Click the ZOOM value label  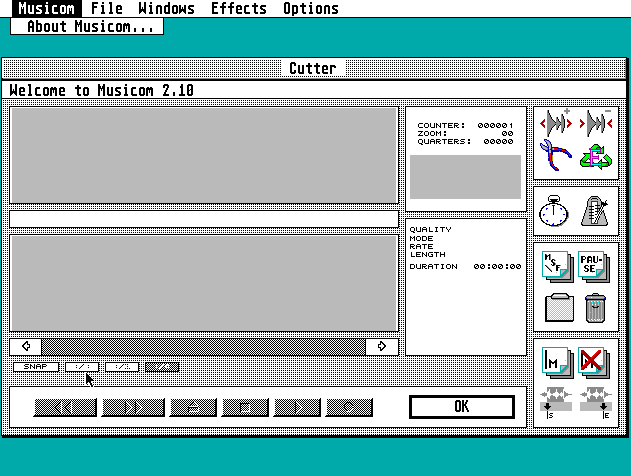click(x=432, y=133)
